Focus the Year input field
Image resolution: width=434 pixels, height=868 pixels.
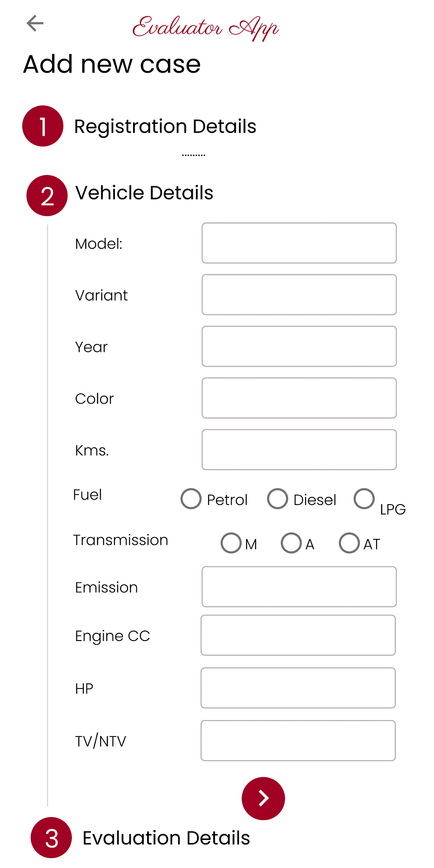[x=299, y=346]
